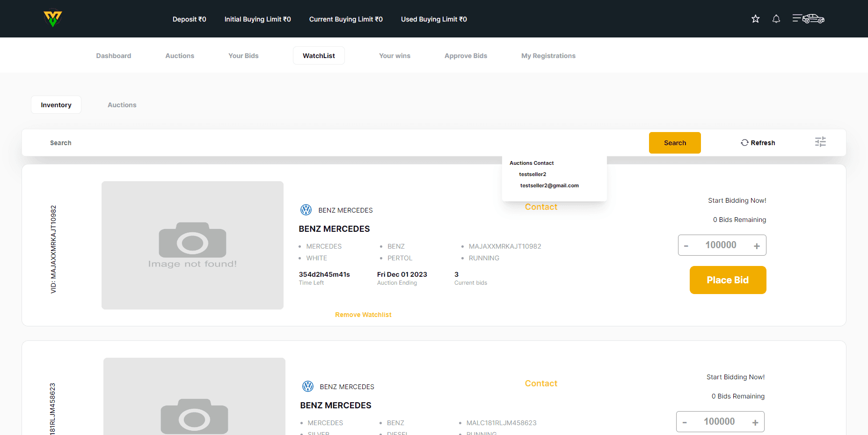Click VW brand logo on first vehicle
The width and height of the screenshot is (868, 435).
coord(306,210)
